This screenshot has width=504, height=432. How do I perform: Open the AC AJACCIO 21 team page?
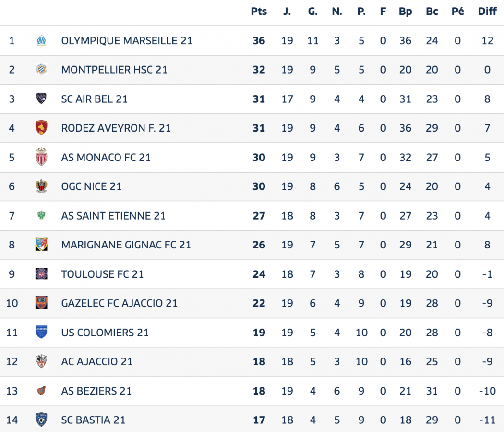[96, 362]
